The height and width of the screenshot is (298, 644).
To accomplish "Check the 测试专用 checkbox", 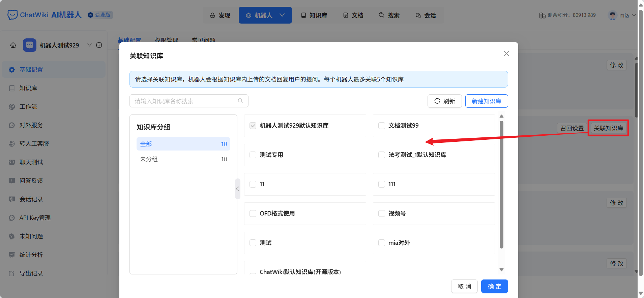I will tap(253, 155).
